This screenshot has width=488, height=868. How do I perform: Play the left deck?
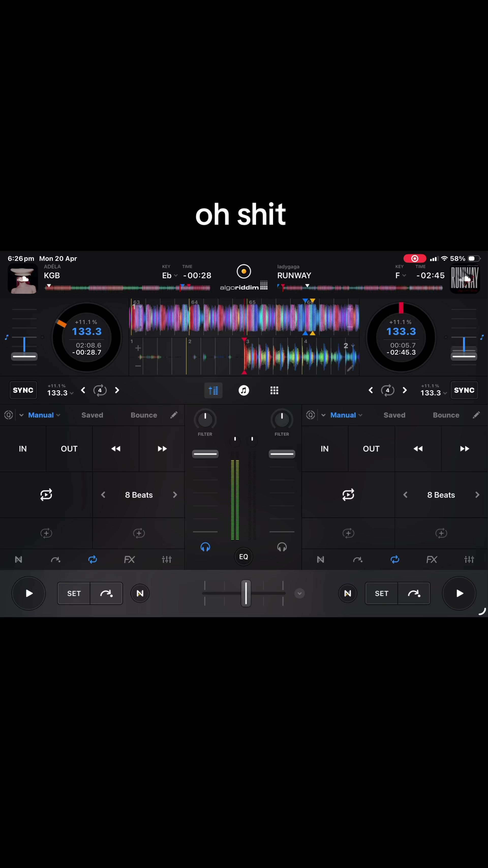pyautogui.click(x=29, y=594)
